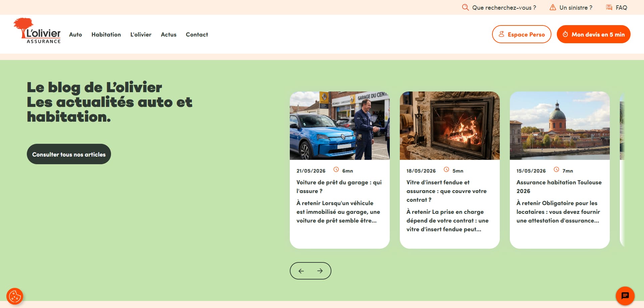
Task: Open the Toulouse skyline article image
Action: [x=560, y=126]
